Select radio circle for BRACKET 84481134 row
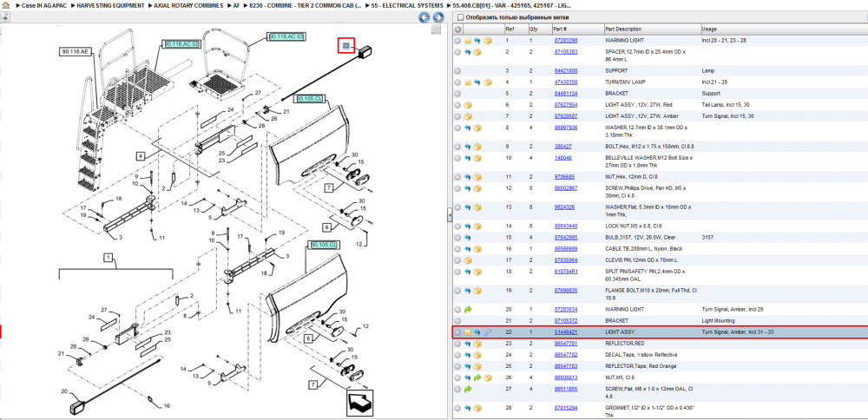This screenshot has width=868, height=420. (x=457, y=94)
